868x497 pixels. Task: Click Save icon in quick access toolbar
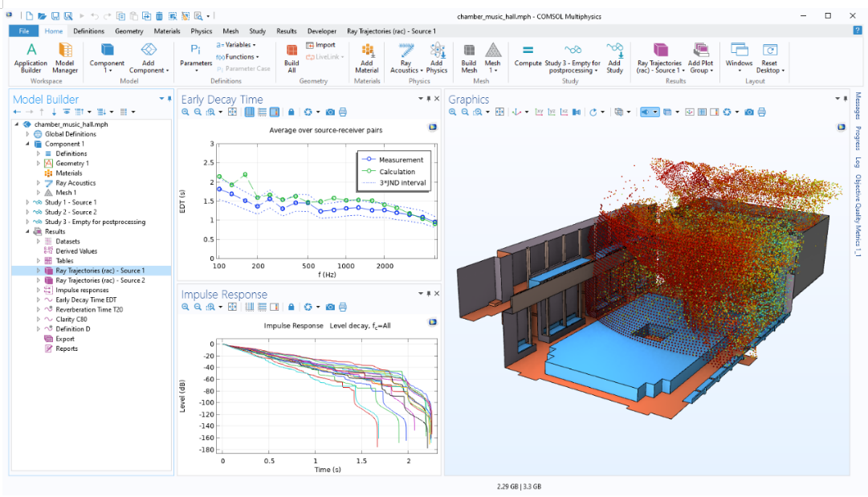coord(55,16)
